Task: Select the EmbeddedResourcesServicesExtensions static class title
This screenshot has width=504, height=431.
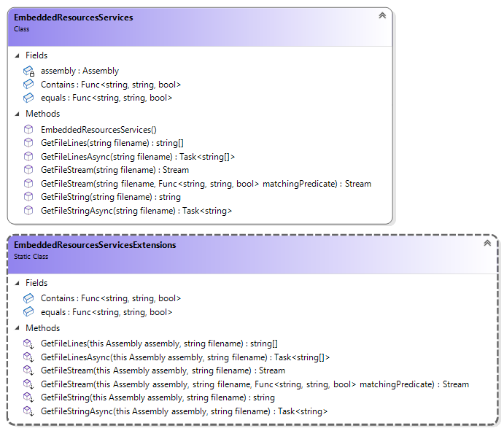Action: [x=95, y=245]
